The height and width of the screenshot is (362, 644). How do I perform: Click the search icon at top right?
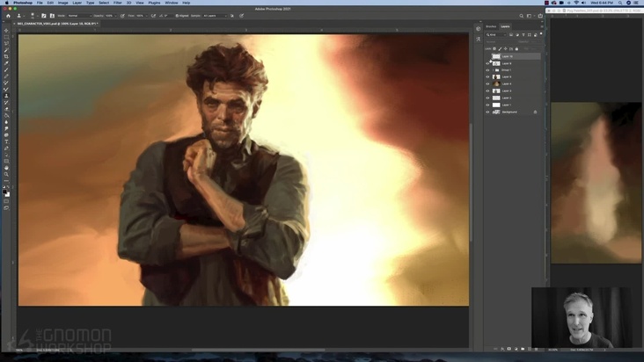521,16
